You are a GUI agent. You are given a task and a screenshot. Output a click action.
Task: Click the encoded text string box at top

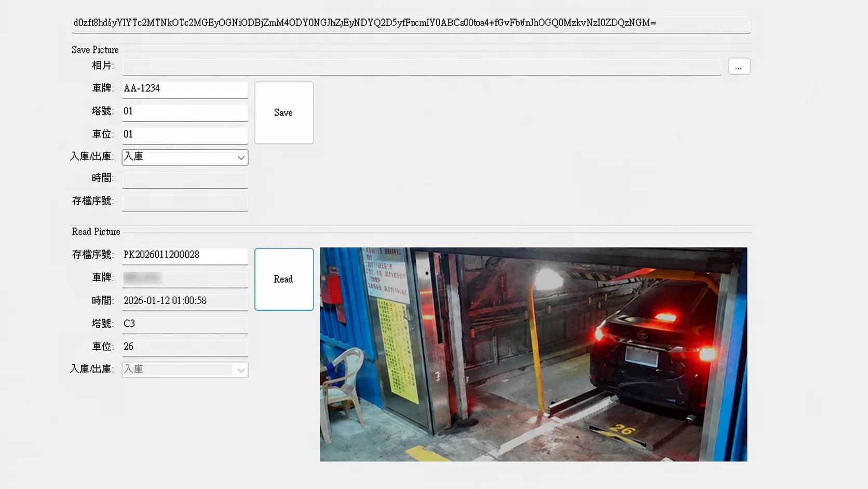411,24
